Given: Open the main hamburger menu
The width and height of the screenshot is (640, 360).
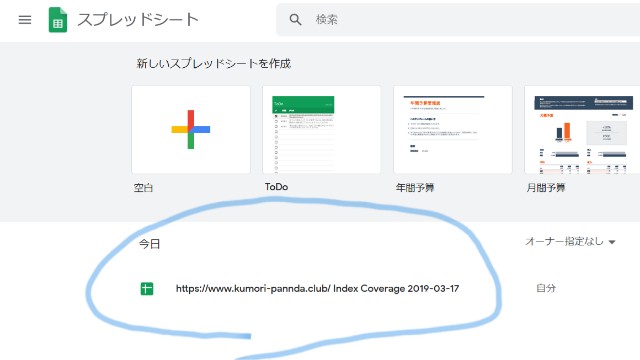Looking at the screenshot, I should (25, 20).
